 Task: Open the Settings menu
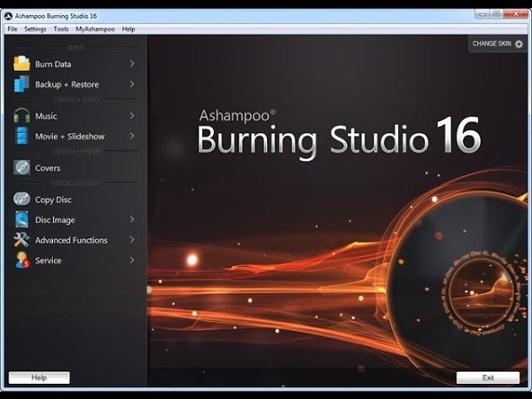click(x=35, y=29)
